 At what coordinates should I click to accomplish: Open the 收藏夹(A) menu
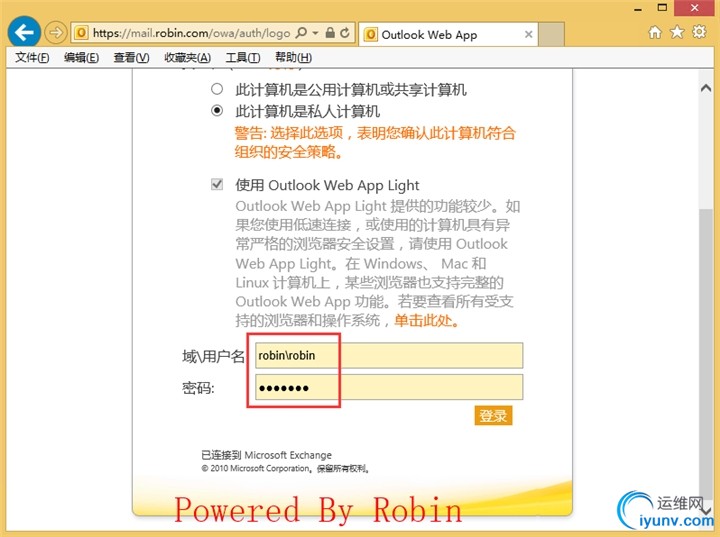tap(187, 57)
